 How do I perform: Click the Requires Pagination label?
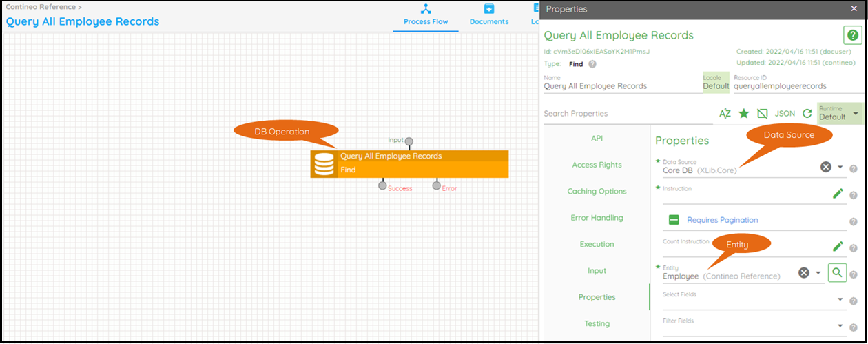tap(723, 220)
